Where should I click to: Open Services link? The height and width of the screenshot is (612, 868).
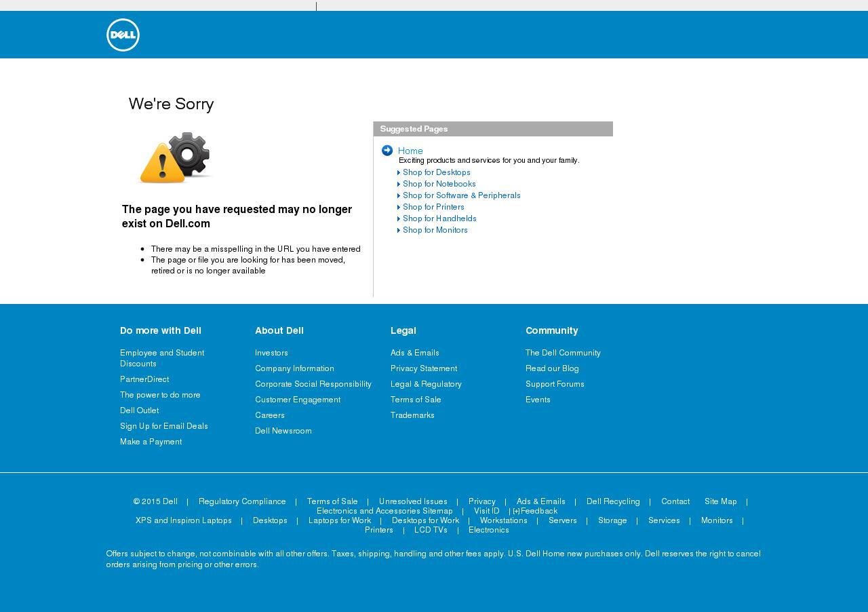[x=664, y=520]
